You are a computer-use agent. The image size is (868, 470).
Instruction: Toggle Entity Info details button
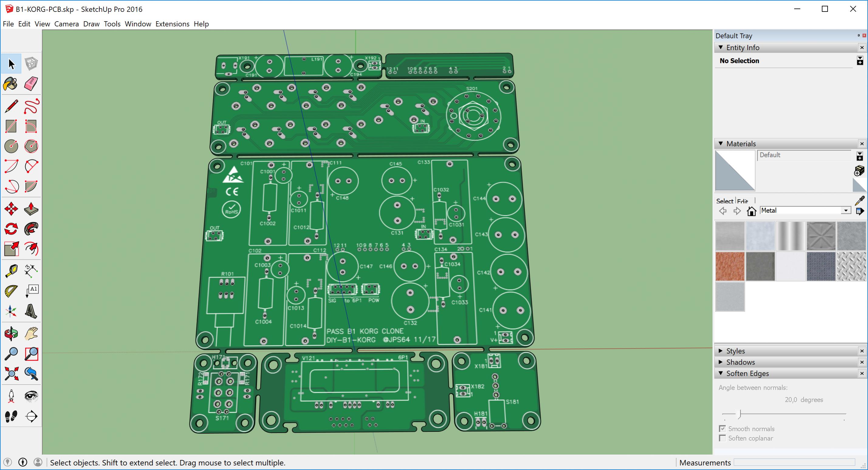pos(860,61)
